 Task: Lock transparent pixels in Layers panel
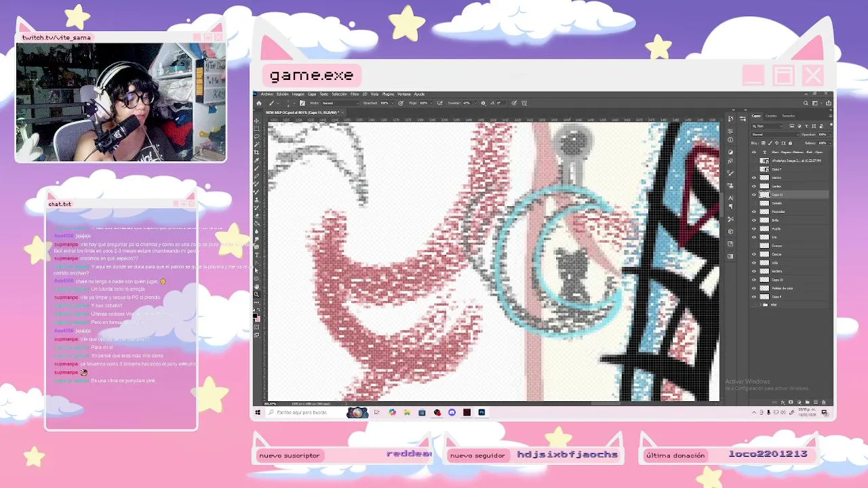pos(764,143)
